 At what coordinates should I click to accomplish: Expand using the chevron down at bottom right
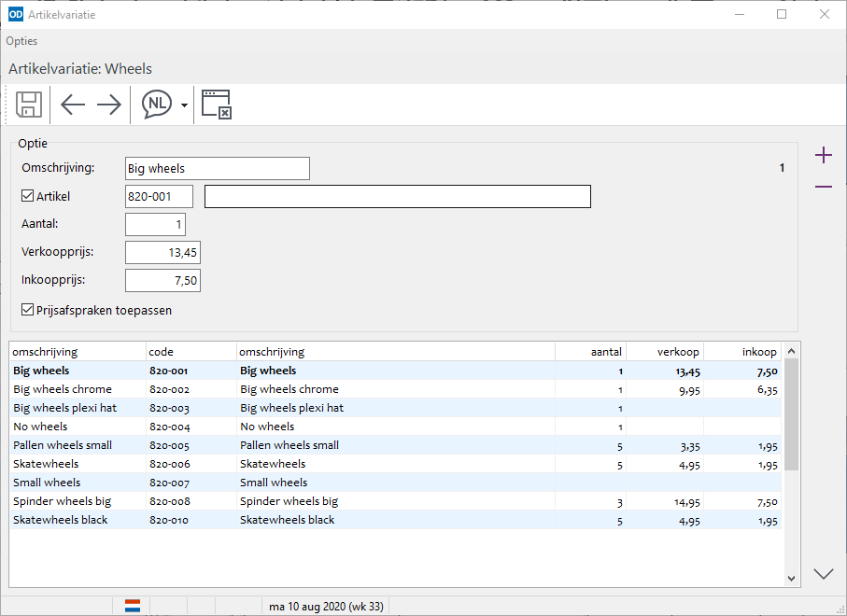[823, 574]
